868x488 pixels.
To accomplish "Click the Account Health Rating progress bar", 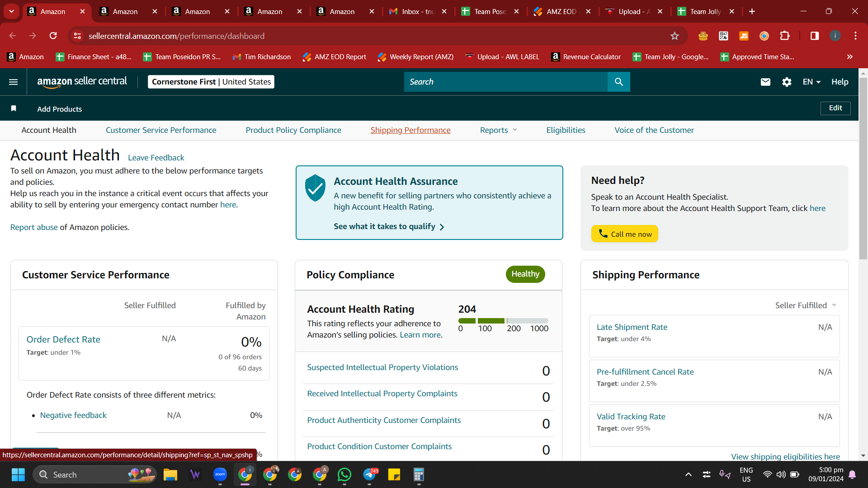I will [503, 321].
